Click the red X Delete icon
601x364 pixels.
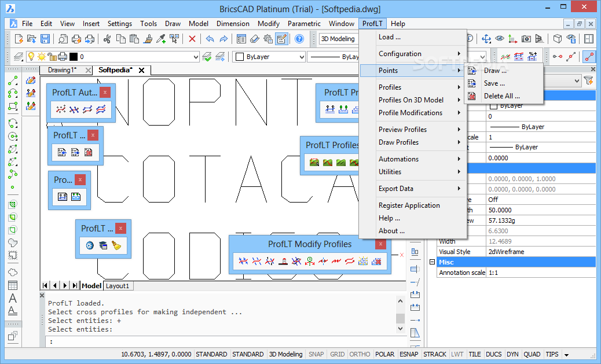[192, 39]
